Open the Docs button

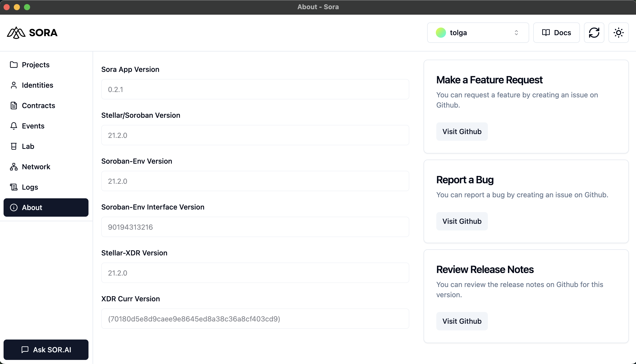pos(556,33)
